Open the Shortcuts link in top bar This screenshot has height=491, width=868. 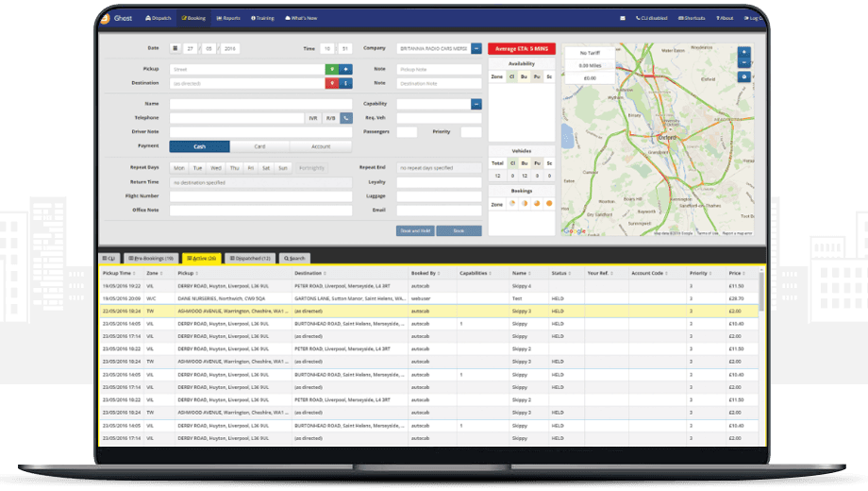pyautogui.click(x=693, y=18)
